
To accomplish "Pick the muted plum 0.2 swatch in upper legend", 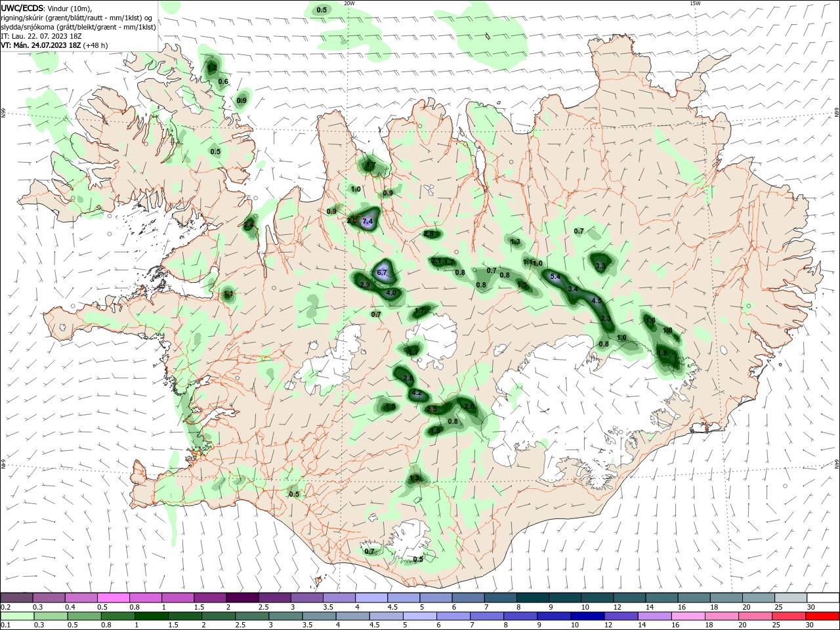I will point(16,597).
